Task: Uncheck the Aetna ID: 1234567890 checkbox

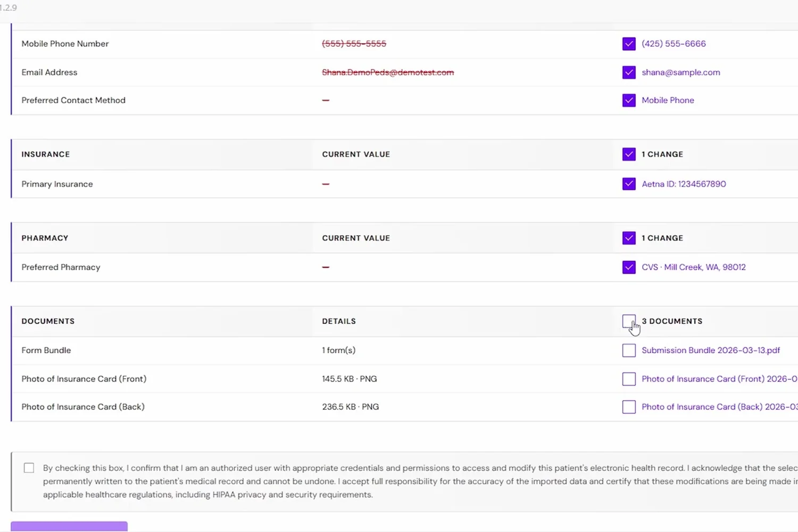Action: pyautogui.click(x=629, y=184)
